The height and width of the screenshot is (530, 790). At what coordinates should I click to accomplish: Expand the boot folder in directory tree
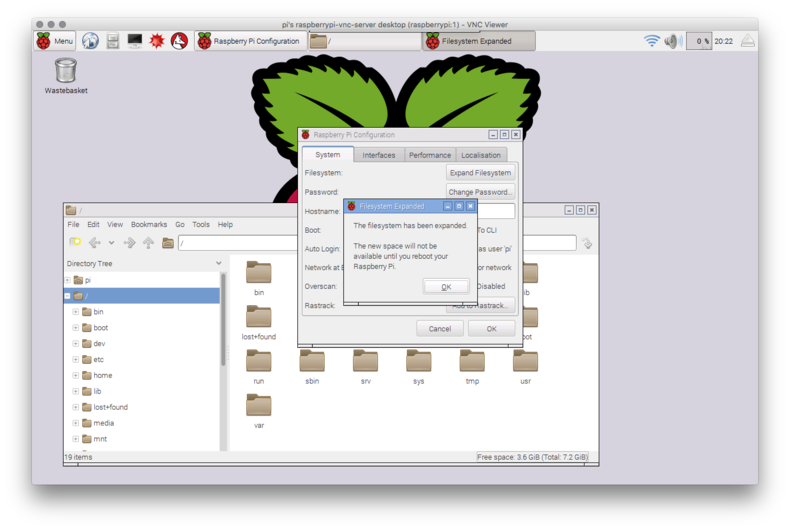[x=76, y=328]
